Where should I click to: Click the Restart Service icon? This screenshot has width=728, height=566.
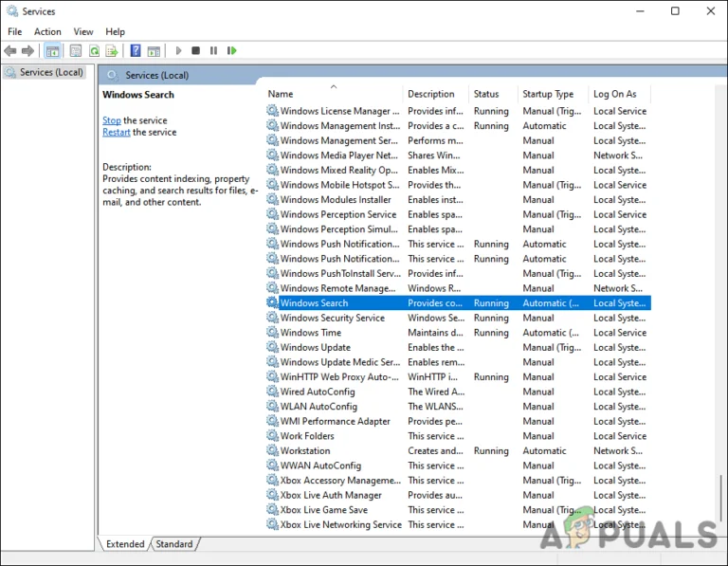coord(231,50)
